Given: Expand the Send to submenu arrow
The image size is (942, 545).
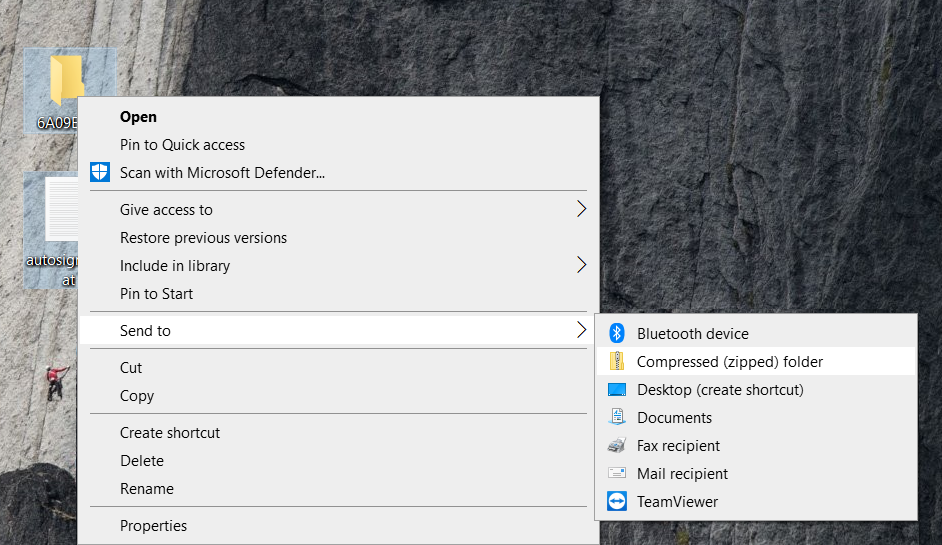Looking at the screenshot, I should point(581,331).
